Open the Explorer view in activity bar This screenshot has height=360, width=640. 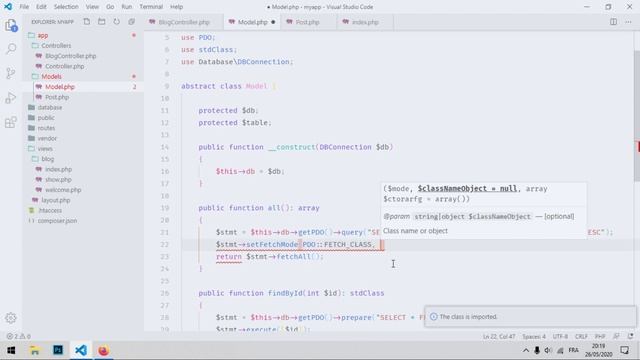(x=11, y=25)
